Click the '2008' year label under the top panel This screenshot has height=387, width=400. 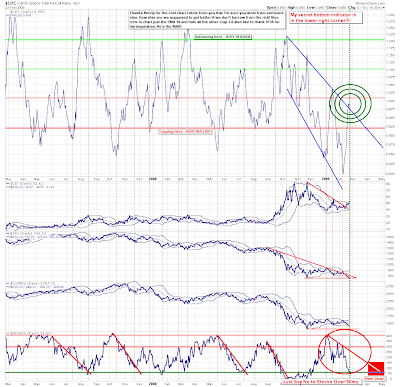click(152, 179)
